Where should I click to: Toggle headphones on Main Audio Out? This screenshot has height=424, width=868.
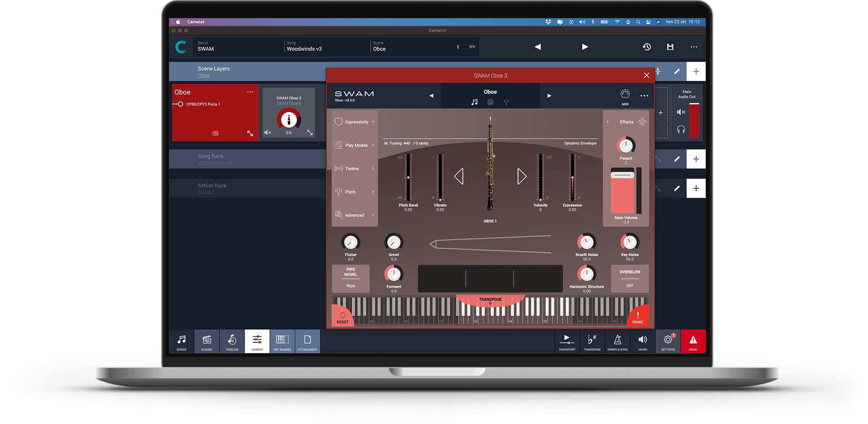(681, 130)
